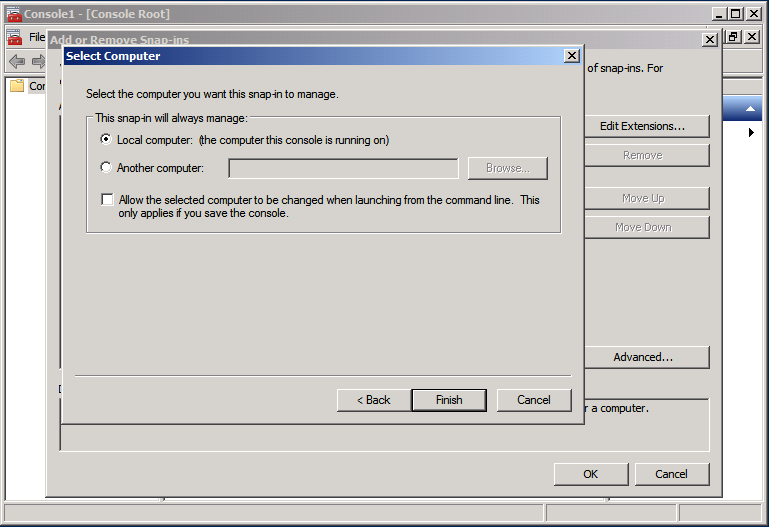The image size is (769, 527).
Task: Select the Local computer radio button
Action: 106,140
